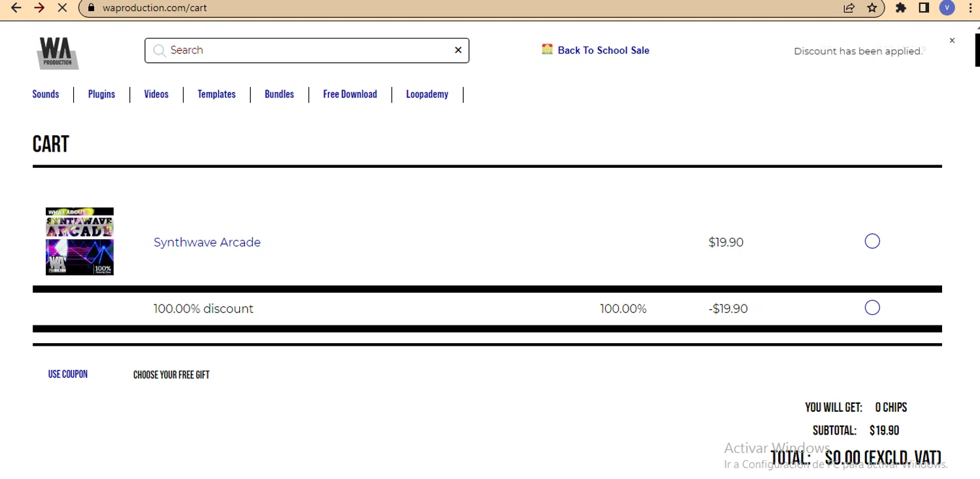Dismiss the discount applied notification
This screenshot has width=980, height=479.
[x=952, y=41]
